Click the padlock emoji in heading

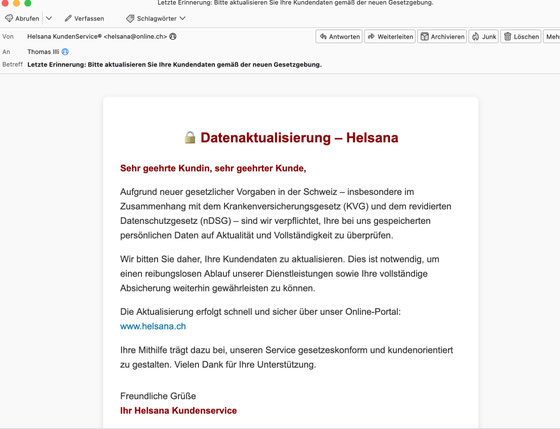(x=190, y=137)
